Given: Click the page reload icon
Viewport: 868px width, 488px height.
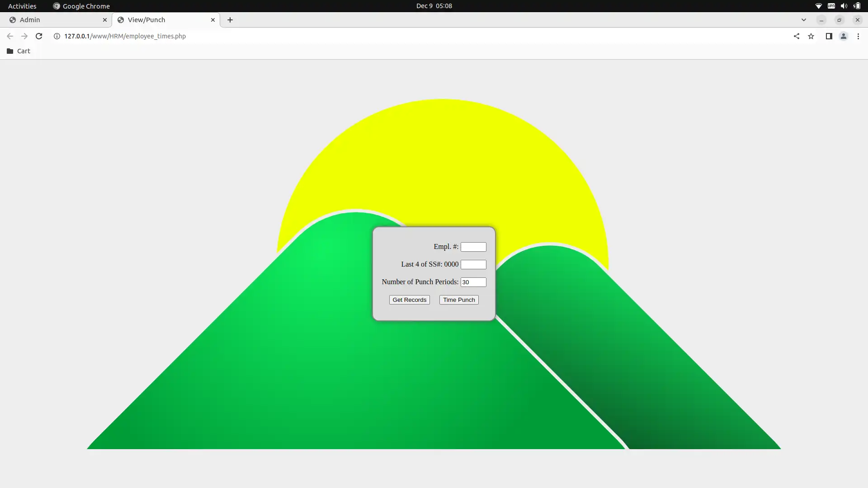Looking at the screenshot, I should 39,36.
